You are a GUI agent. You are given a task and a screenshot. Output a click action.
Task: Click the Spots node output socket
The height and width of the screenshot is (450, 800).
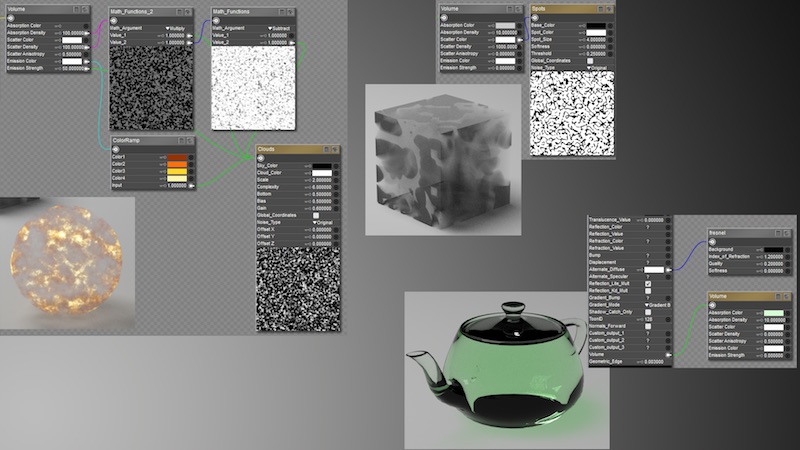tap(535, 17)
